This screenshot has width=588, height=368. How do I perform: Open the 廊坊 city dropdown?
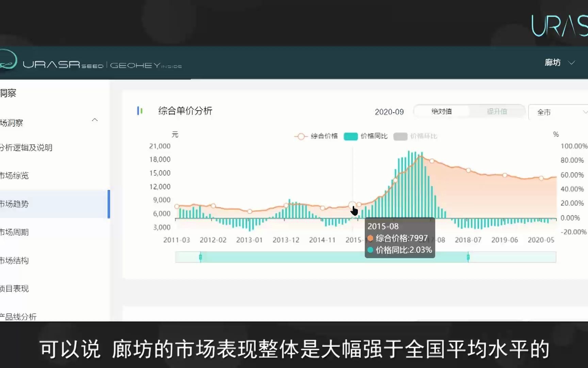coord(559,63)
